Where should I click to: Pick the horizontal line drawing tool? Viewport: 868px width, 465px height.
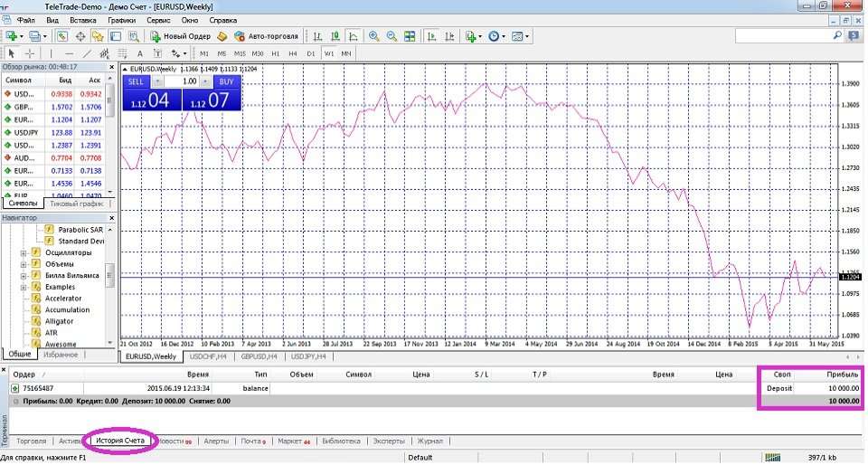(x=70, y=53)
